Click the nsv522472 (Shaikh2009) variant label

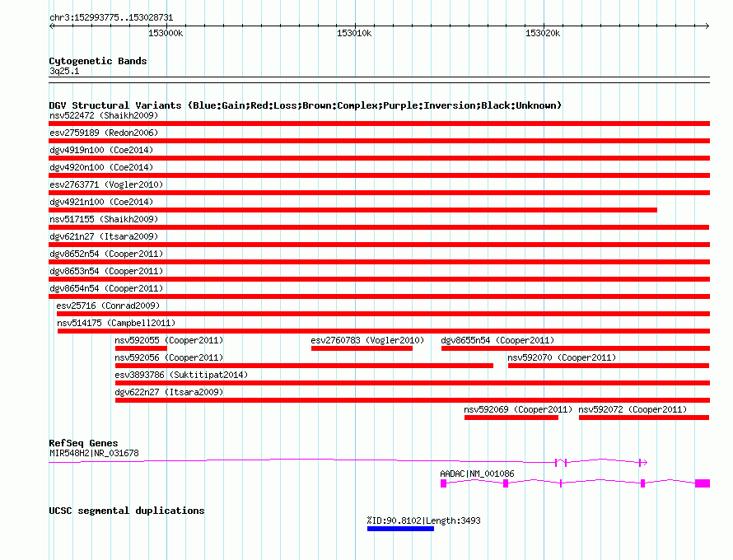(104, 115)
